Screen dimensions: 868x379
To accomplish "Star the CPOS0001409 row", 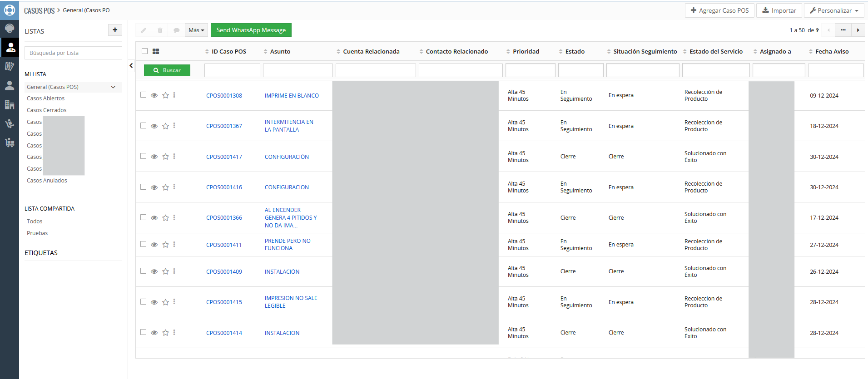I will [x=165, y=271].
